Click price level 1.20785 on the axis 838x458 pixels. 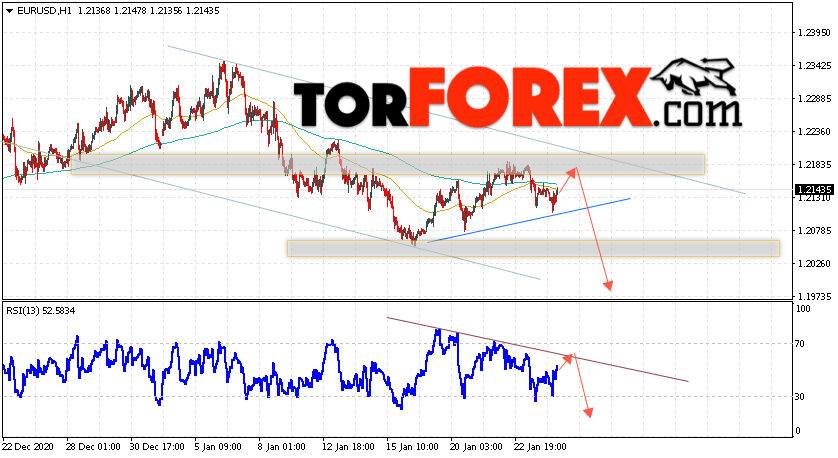click(x=814, y=231)
